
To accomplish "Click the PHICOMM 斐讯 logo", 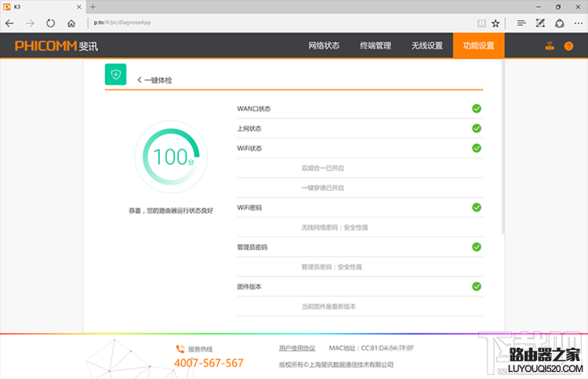I will click(x=56, y=45).
